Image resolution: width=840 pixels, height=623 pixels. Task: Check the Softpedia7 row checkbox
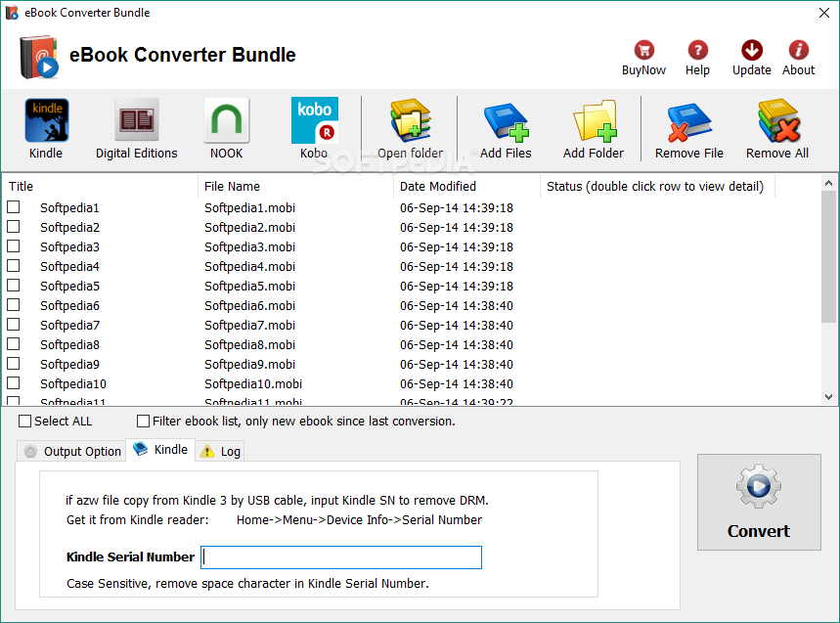click(x=14, y=325)
